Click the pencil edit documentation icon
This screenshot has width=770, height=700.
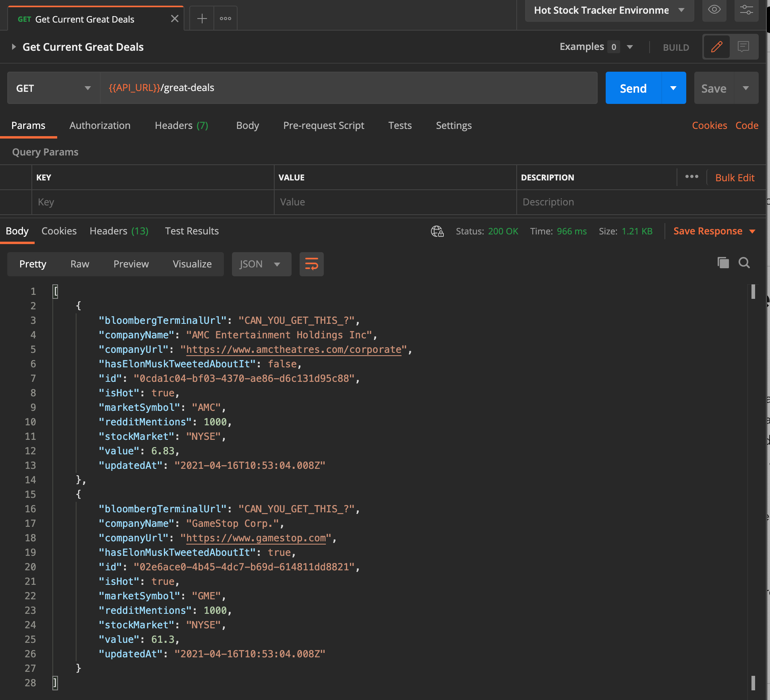pyautogui.click(x=717, y=47)
